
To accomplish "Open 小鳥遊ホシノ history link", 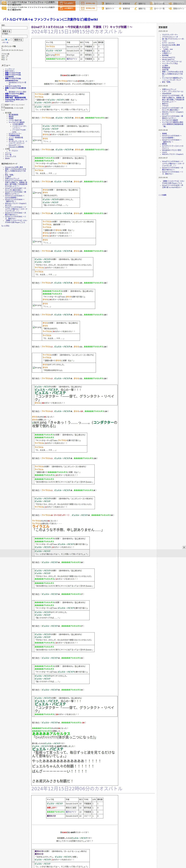I will pyautogui.click(x=167, y=53).
